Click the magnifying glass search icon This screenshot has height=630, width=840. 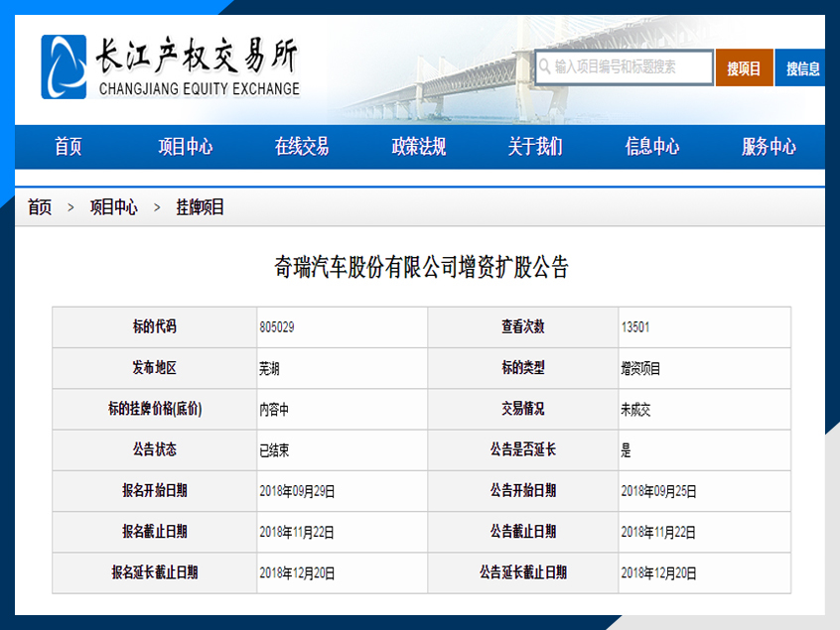[x=544, y=67]
